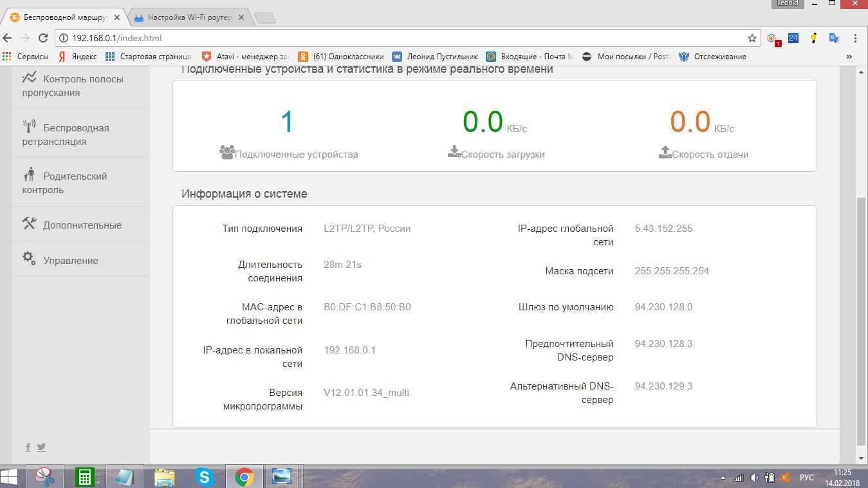Open the Яндекс bookmark
Screen dimensions: 868x488
pos(77,57)
